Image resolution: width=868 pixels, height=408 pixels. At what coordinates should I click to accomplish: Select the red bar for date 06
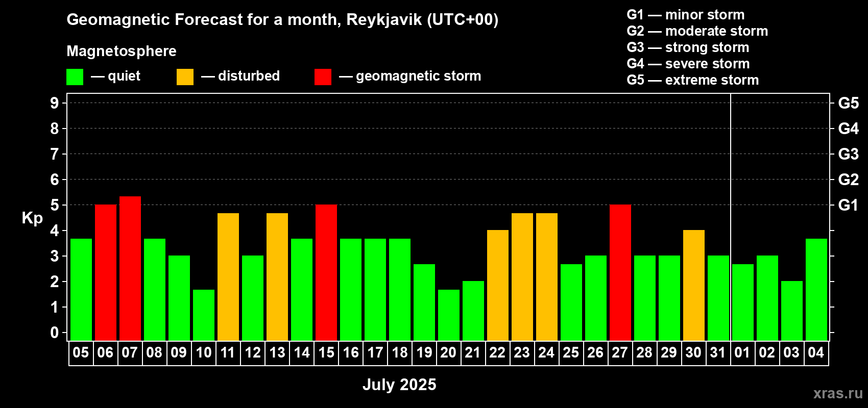106,272
